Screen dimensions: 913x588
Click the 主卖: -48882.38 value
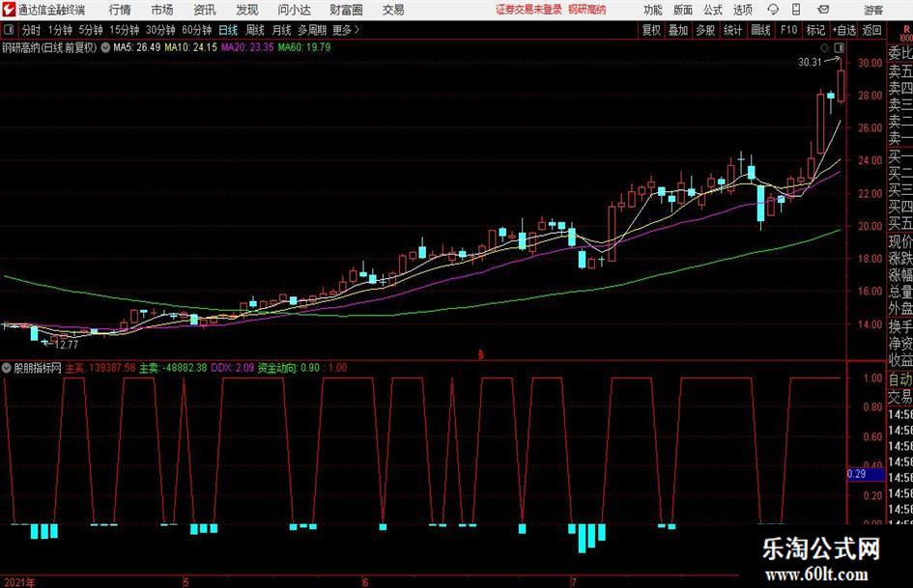[x=173, y=368]
